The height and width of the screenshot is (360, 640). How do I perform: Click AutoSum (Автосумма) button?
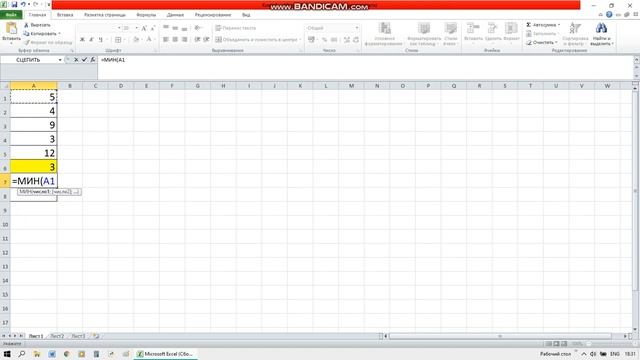pyautogui.click(x=541, y=25)
